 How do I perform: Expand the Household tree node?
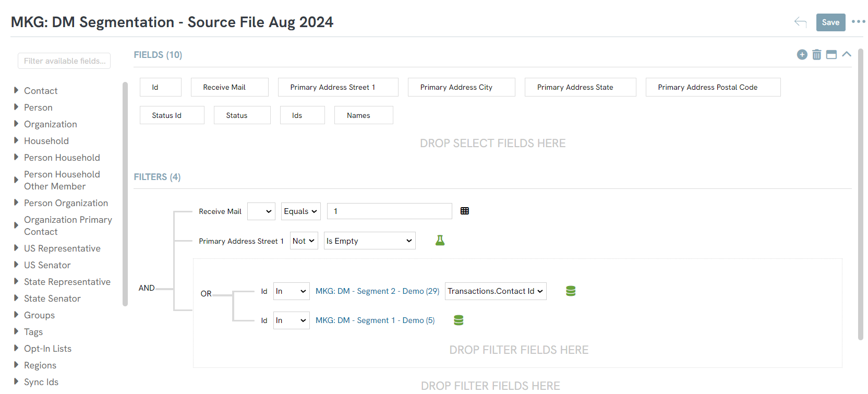[16, 140]
